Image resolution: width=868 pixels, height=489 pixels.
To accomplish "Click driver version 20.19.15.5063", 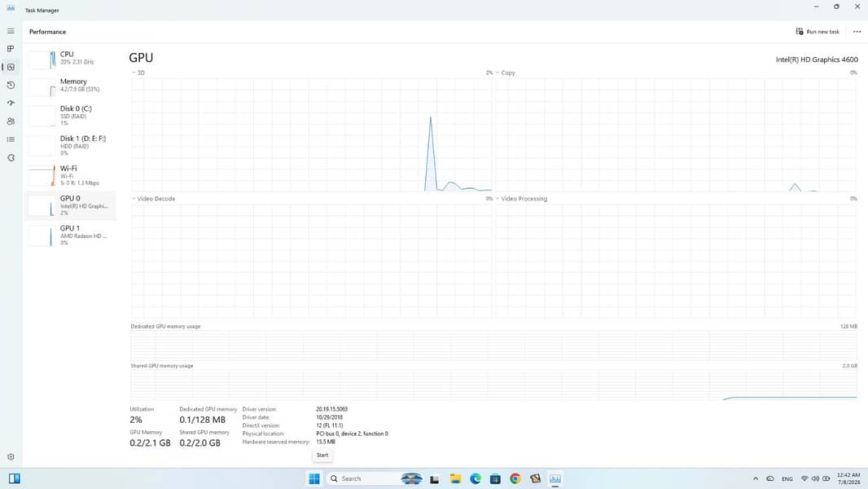I will coord(331,409).
